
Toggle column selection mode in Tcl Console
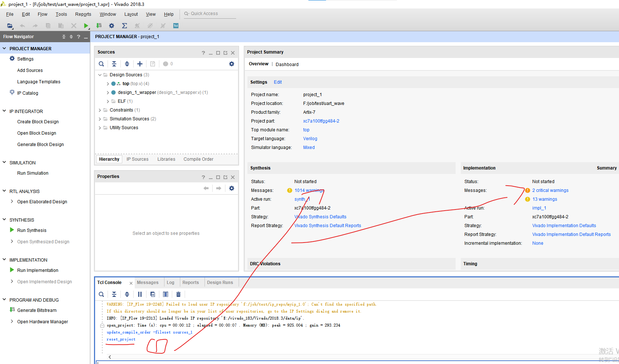click(166, 294)
